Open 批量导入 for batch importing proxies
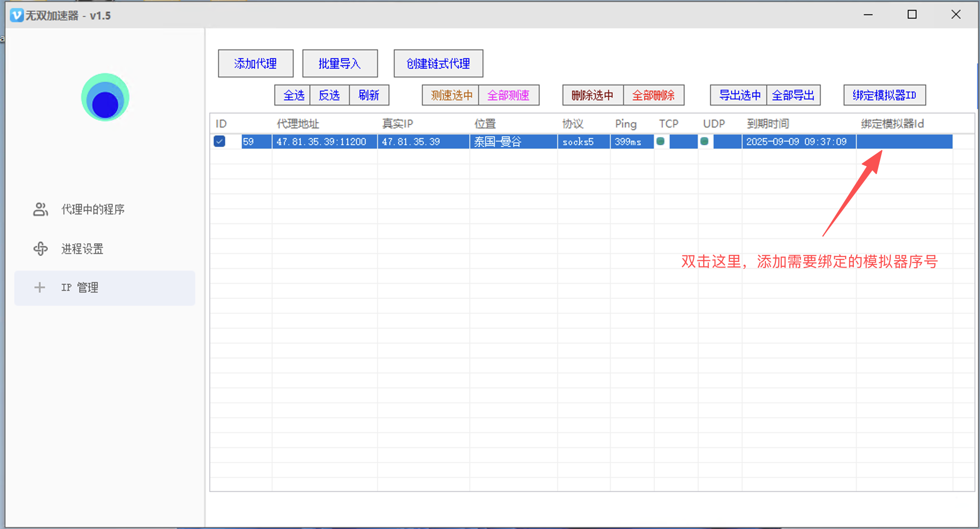This screenshot has height=529, width=980. [x=339, y=63]
